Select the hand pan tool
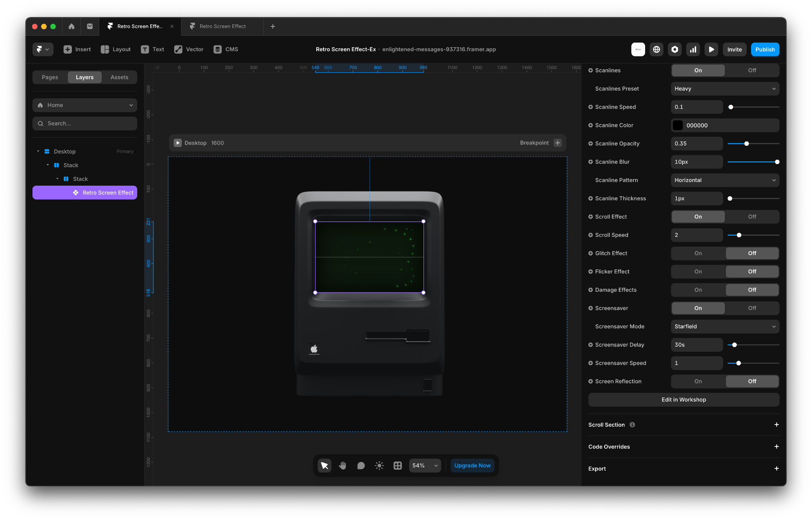This screenshot has width=812, height=520. click(343, 466)
